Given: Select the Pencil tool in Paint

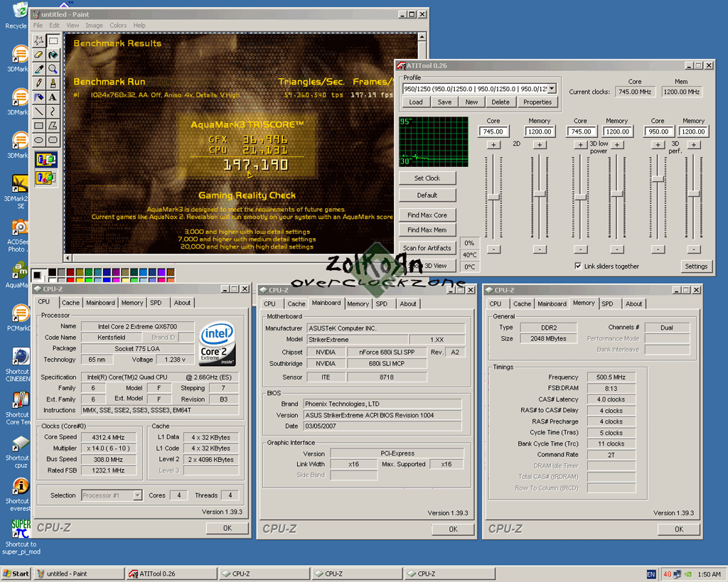Looking at the screenshot, I should (x=39, y=83).
